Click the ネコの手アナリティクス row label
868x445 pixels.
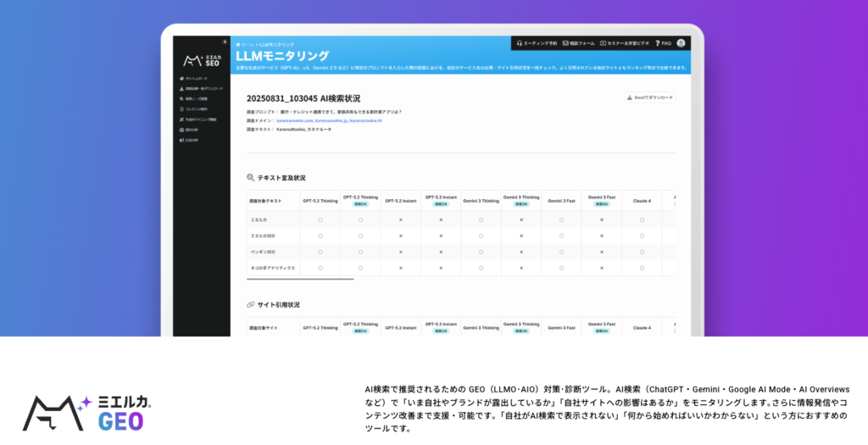pos(272,268)
